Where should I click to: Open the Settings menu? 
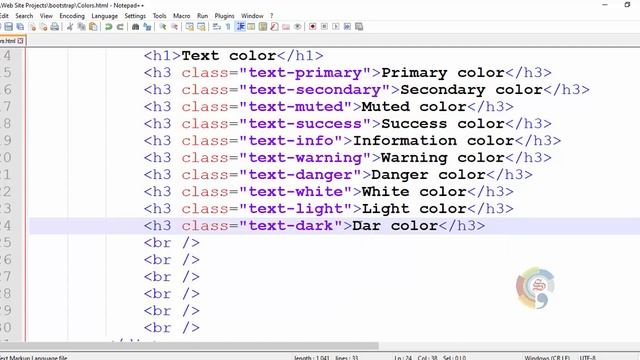[x=135, y=16]
